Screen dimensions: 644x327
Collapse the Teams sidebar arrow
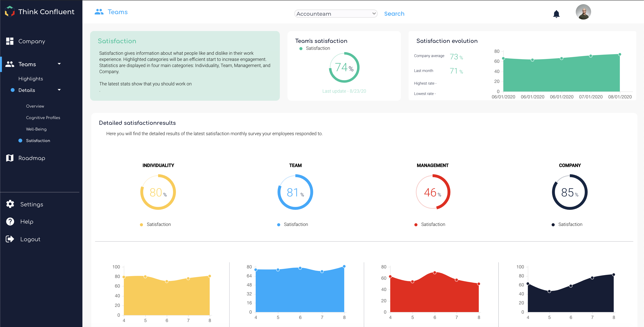click(59, 64)
